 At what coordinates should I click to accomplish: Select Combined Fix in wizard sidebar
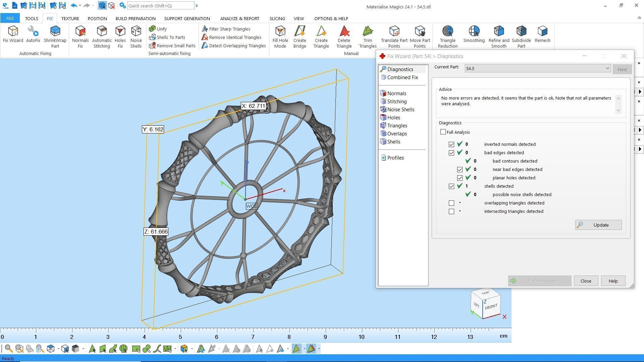pyautogui.click(x=402, y=77)
